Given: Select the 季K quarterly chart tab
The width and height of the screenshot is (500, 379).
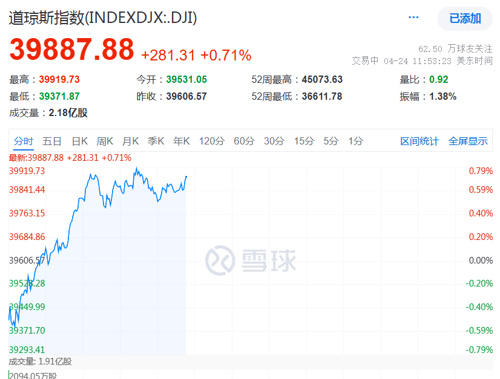Looking at the screenshot, I should 156,141.
